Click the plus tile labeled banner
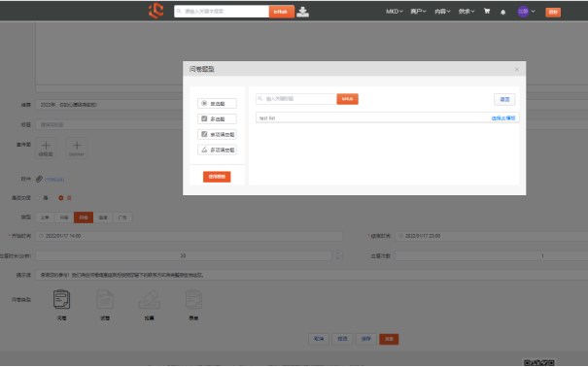Screen dimensions: 588x367 coord(77,148)
